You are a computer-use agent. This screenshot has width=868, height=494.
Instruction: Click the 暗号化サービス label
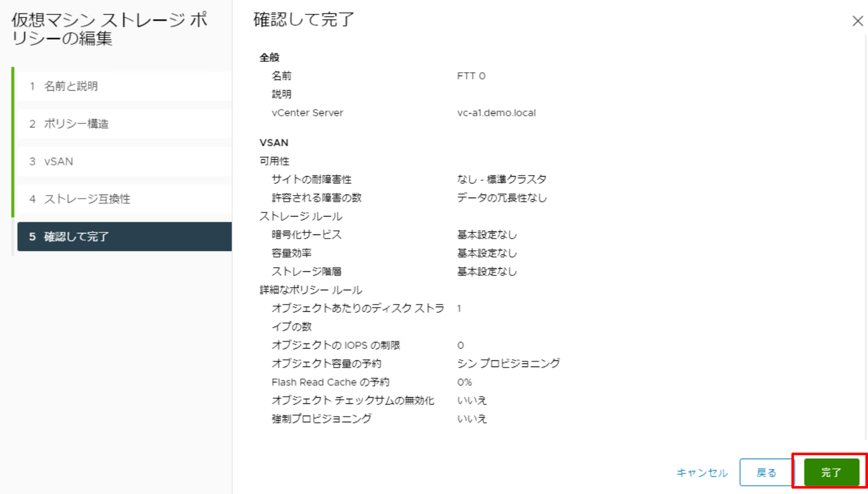(307, 235)
